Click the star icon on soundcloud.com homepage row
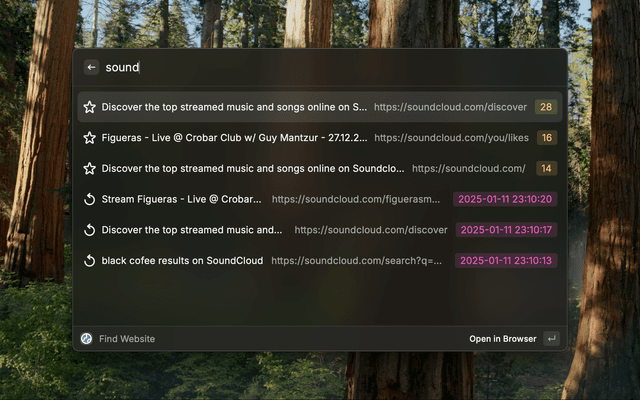The width and height of the screenshot is (640, 400). click(x=89, y=169)
